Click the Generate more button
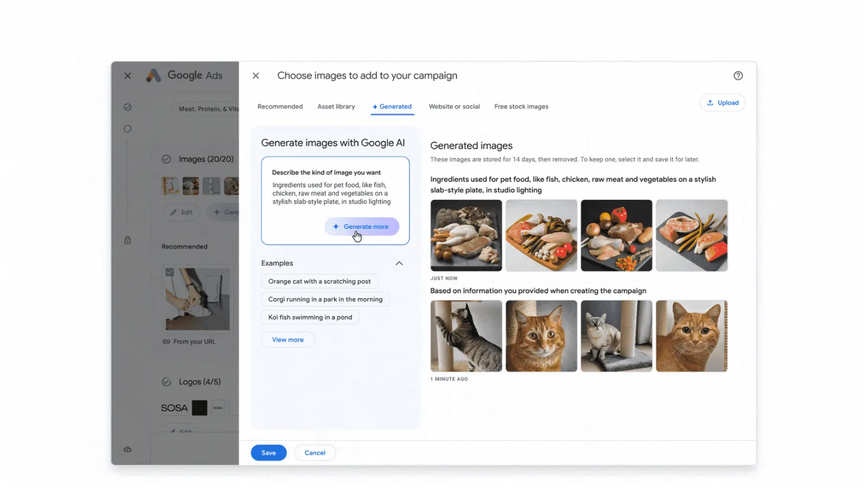The image size is (868, 489). [362, 227]
